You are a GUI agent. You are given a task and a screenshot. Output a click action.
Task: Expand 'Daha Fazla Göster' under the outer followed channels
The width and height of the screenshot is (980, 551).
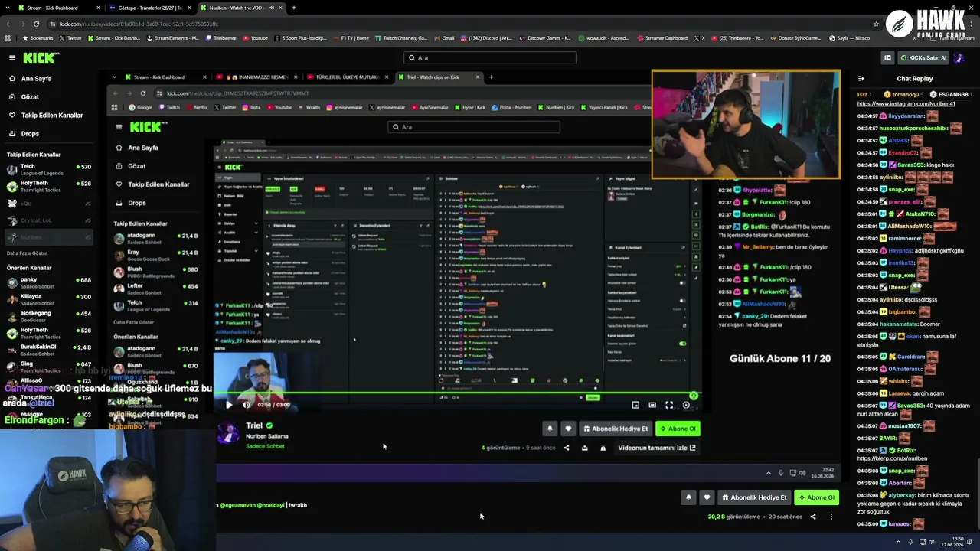[27, 253]
